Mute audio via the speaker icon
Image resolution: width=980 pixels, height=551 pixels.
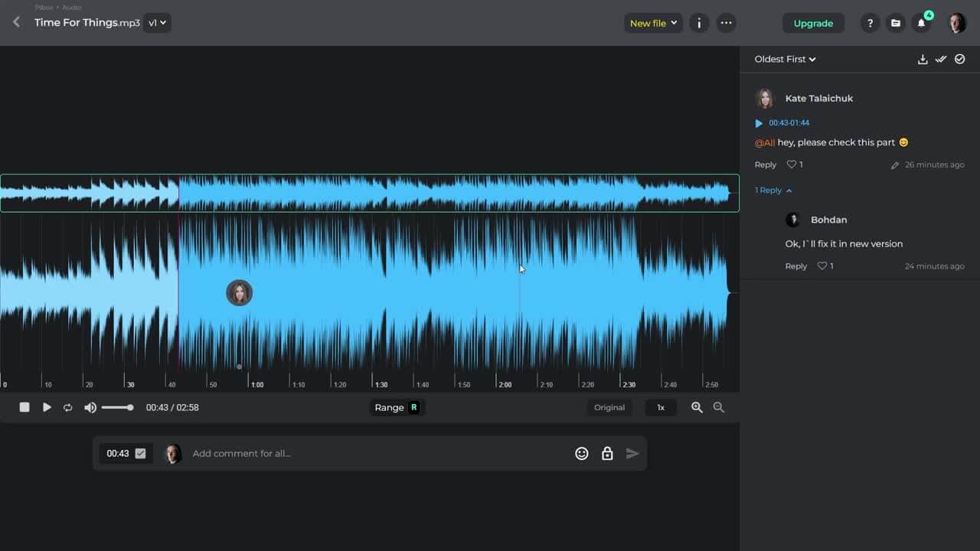pyautogui.click(x=90, y=407)
